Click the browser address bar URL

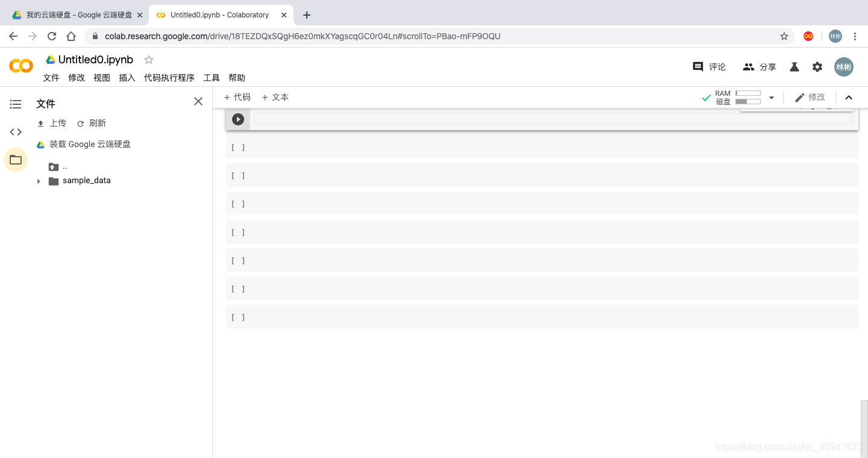tap(301, 36)
